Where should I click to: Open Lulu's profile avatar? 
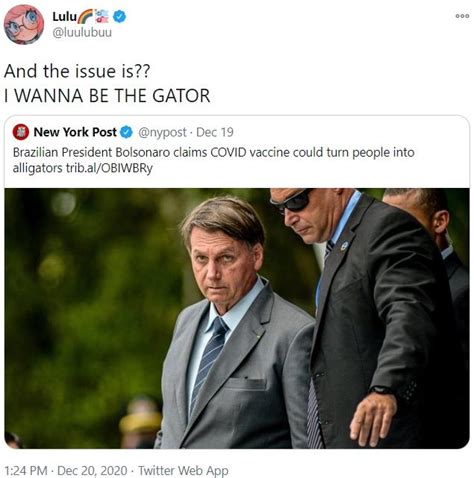(x=24, y=24)
